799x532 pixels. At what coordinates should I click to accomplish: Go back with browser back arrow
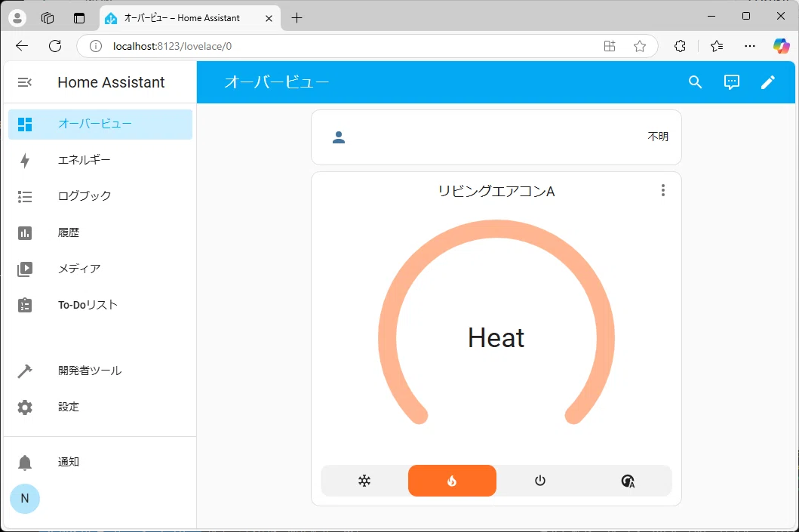tap(22, 46)
